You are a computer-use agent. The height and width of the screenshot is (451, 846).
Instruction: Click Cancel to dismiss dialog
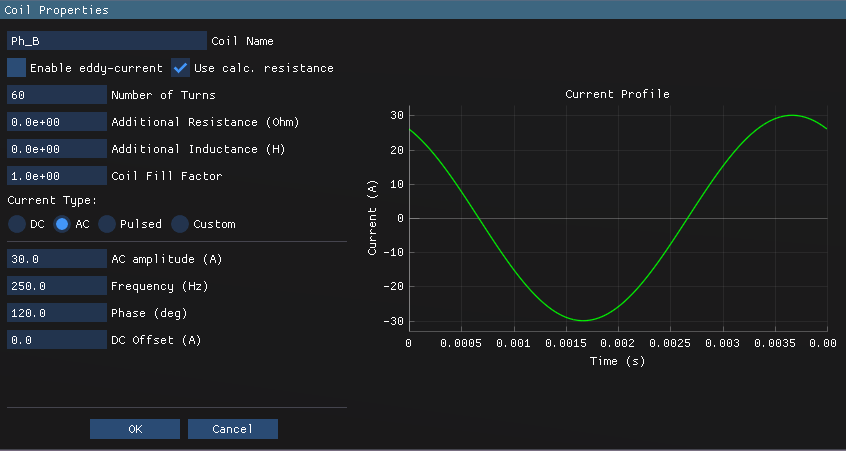click(x=233, y=429)
